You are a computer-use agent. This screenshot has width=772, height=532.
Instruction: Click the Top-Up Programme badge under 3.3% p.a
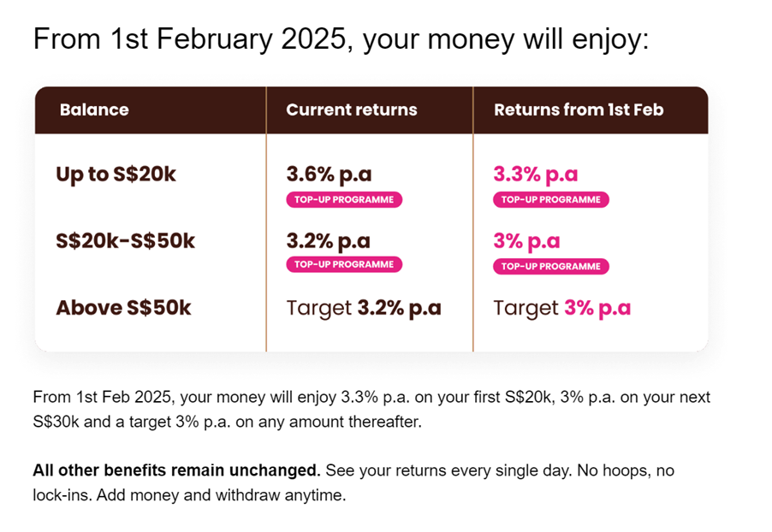551,200
